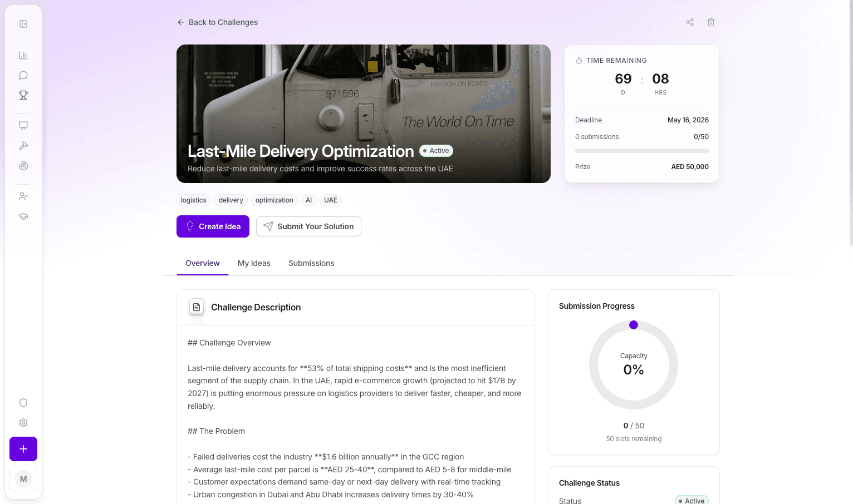Click the 'Challenge Status' heading
Image resolution: width=853 pixels, height=504 pixels.
[x=589, y=483]
